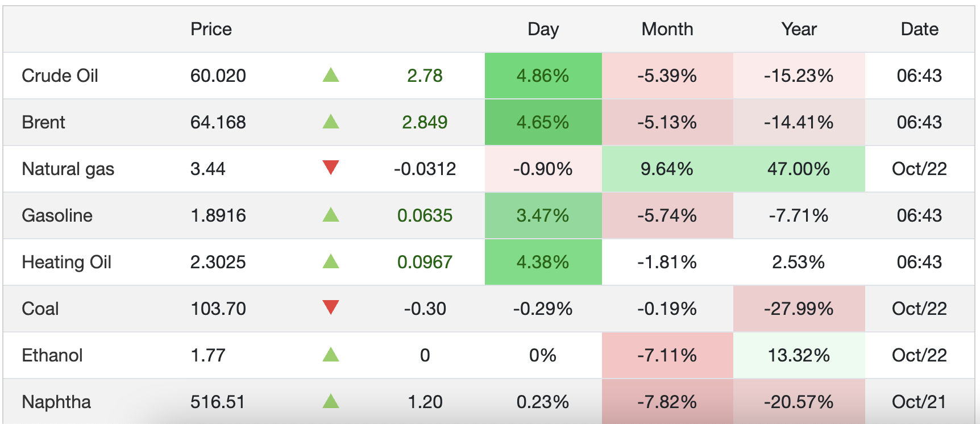Click the Coal month change -0.19%

667,309
